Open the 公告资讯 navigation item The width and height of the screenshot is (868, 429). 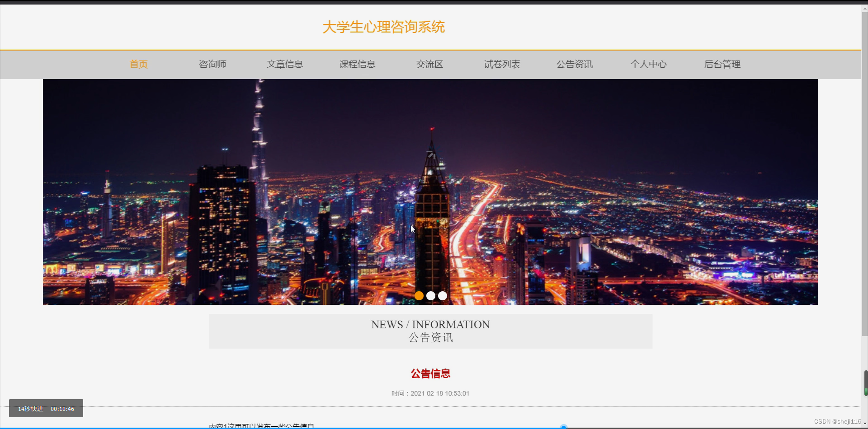coord(575,64)
